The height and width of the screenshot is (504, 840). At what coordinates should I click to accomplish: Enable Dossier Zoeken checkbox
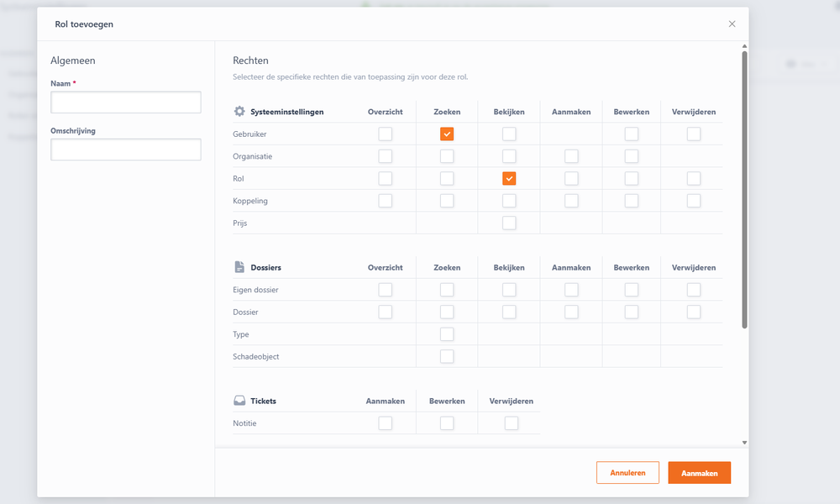click(447, 312)
